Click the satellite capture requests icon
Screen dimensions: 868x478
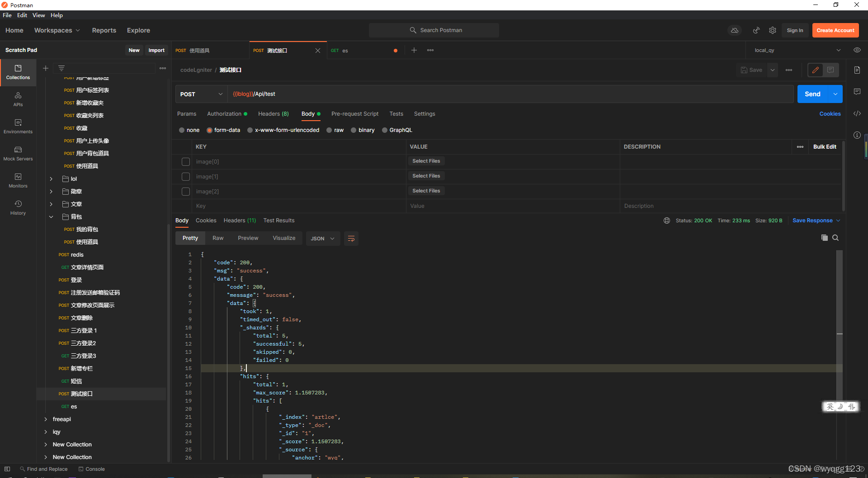coord(756,30)
